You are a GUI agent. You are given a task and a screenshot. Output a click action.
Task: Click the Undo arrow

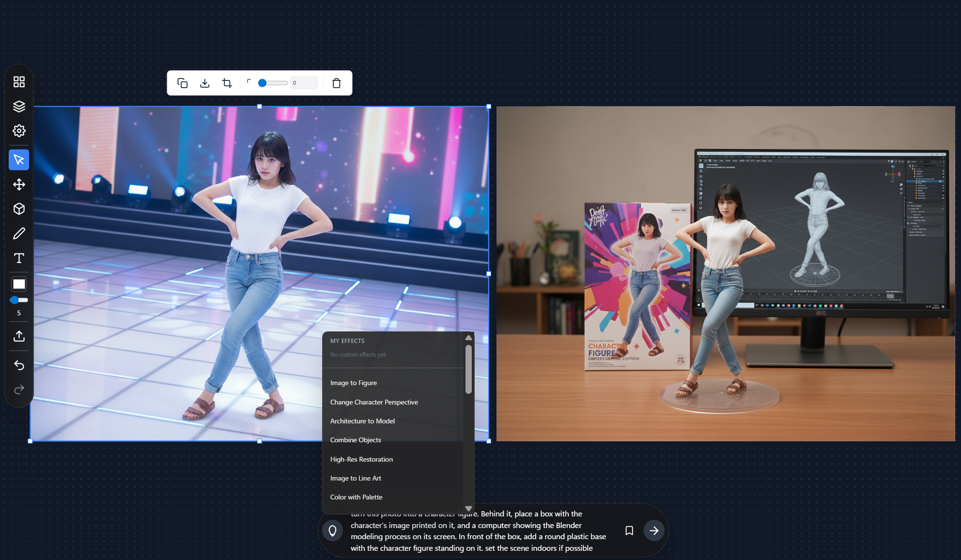pos(19,365)
